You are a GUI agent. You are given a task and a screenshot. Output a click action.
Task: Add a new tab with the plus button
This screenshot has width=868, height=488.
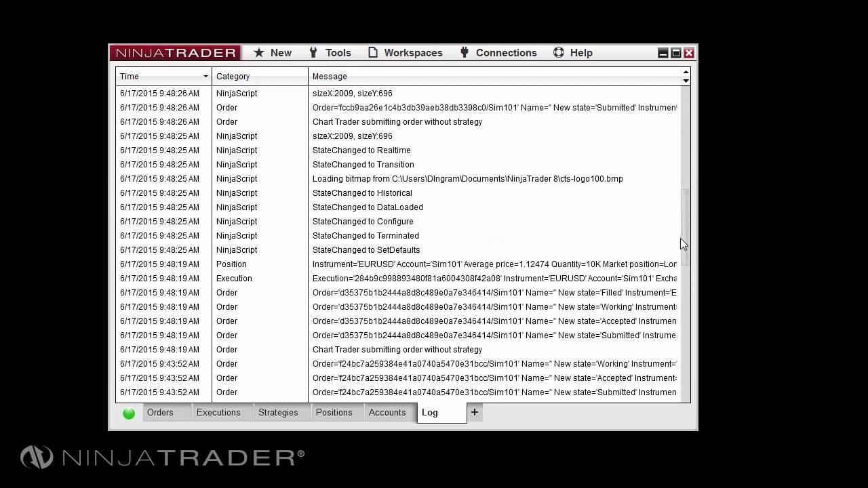[475, 412]
